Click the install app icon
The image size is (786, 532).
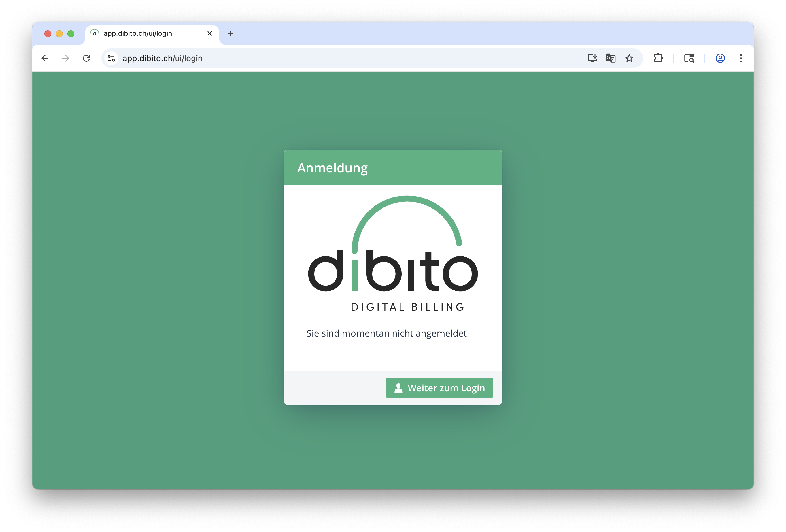[x=592, y=58]
